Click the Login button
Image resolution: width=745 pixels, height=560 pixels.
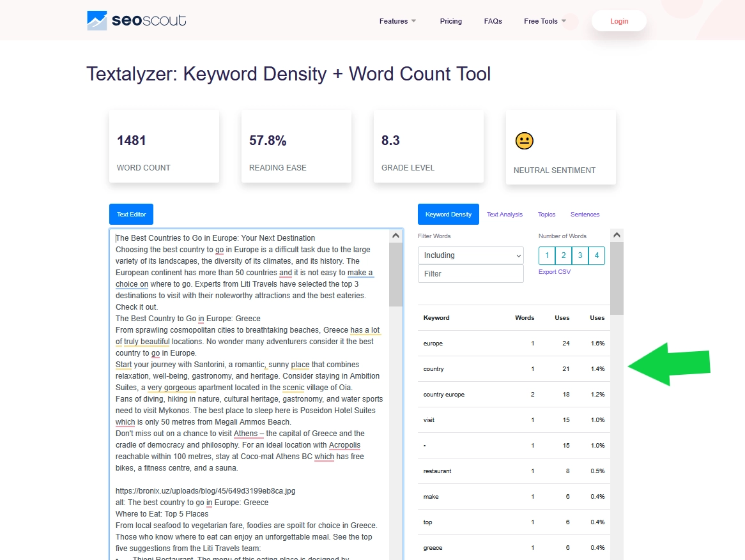tap(618, 20)
